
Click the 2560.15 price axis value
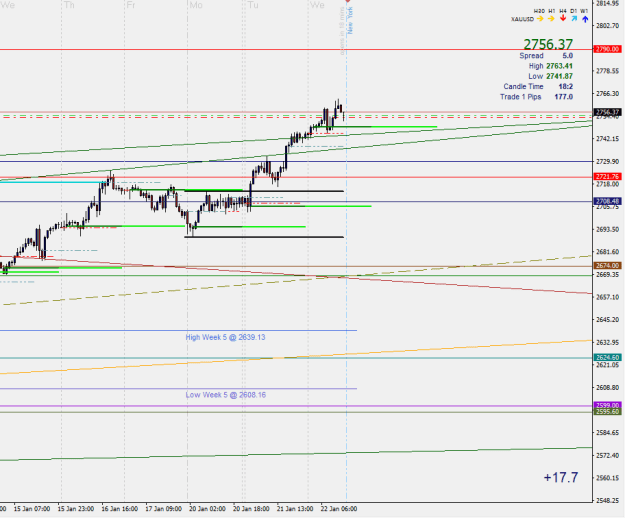pos(607,478)
